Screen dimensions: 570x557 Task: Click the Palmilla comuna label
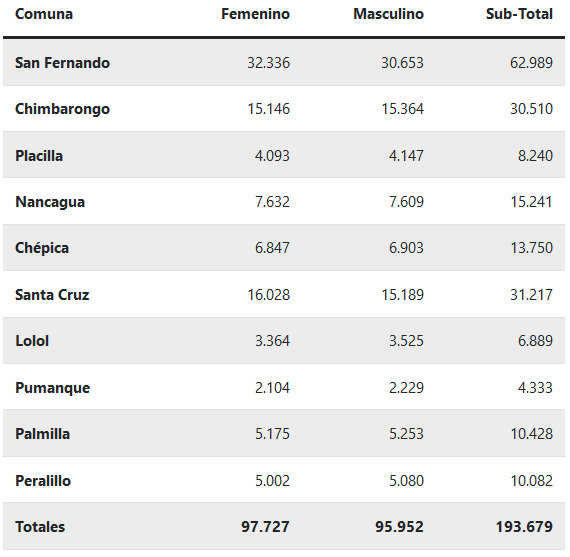coord(43,434)
